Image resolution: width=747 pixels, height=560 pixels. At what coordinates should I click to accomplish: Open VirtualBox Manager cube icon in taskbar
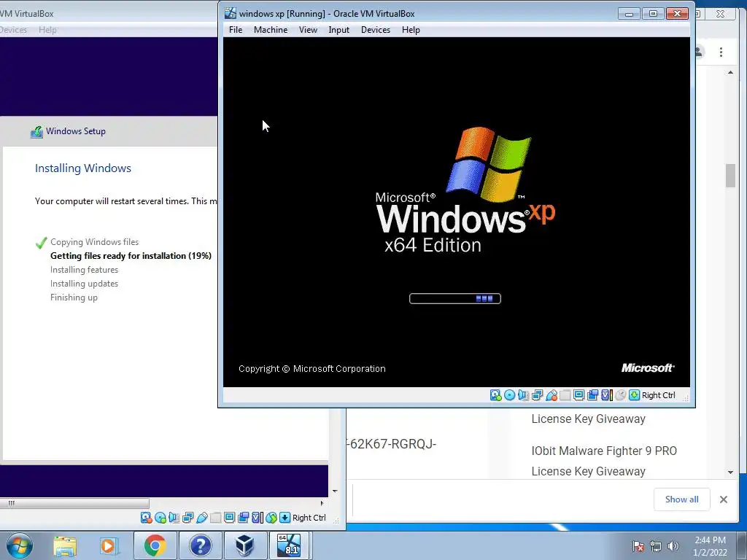(245, 545)
